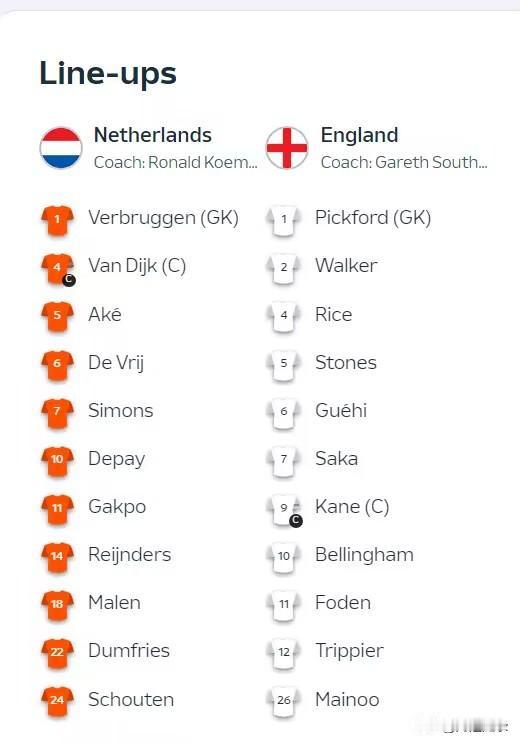The image size is (520, 744).
Task: Click Kane's white number 9 shirt
Action: tap(285, 509)
